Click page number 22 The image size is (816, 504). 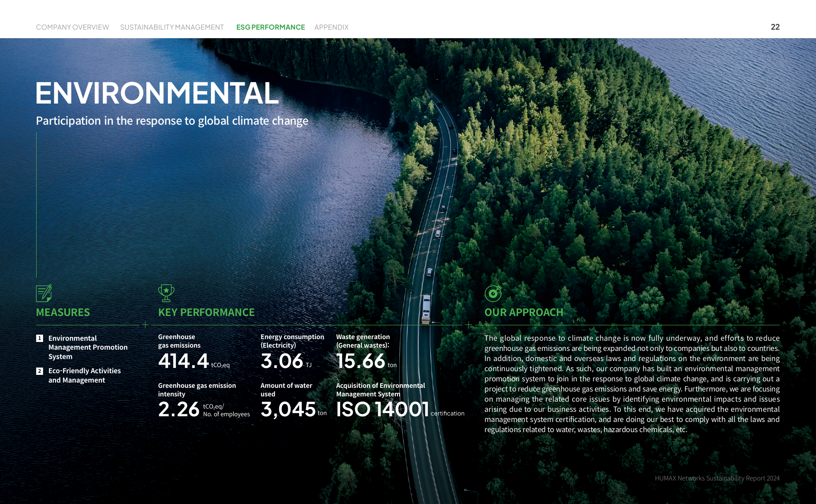[775, 27]
